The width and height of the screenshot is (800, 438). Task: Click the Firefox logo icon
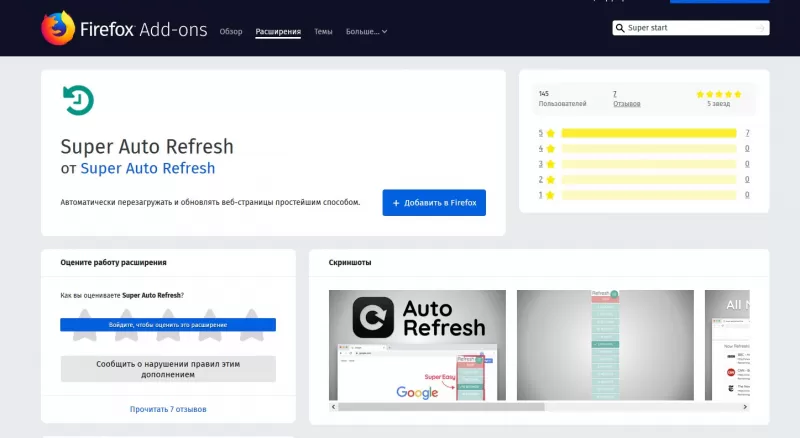58,28
